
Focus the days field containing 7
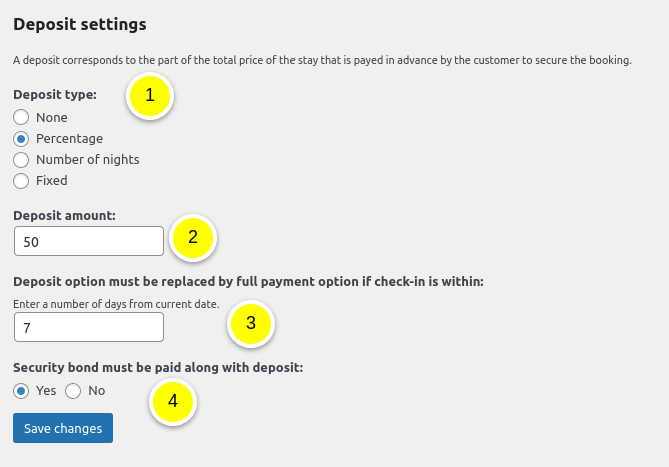click(x=88, y=327)
